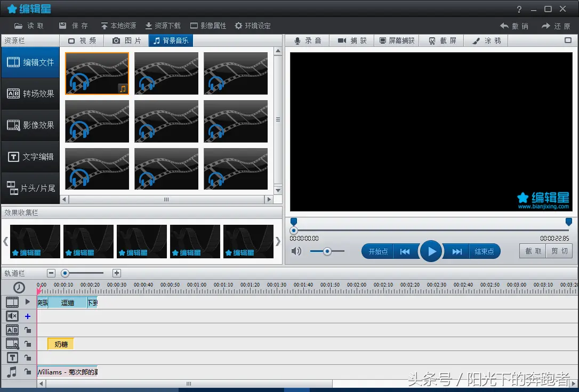
Task: Click the 涂鸦 doodle brush tool
Action: [487, 40]
